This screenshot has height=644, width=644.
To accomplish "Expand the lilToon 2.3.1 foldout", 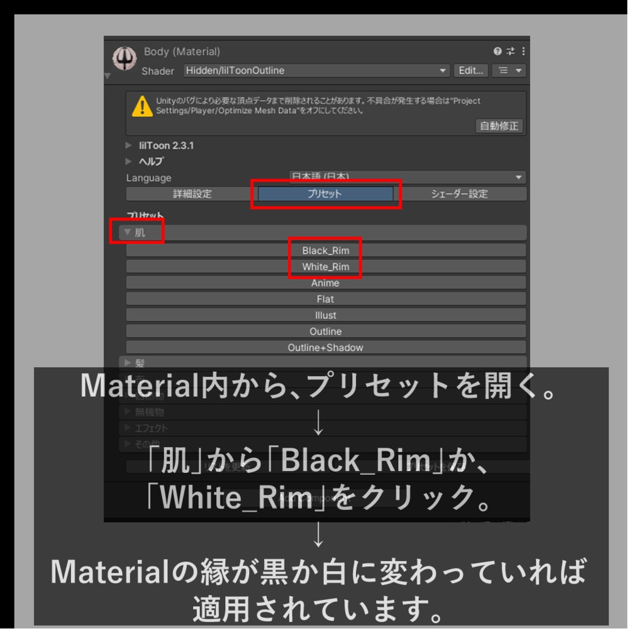I will point(160,145).
